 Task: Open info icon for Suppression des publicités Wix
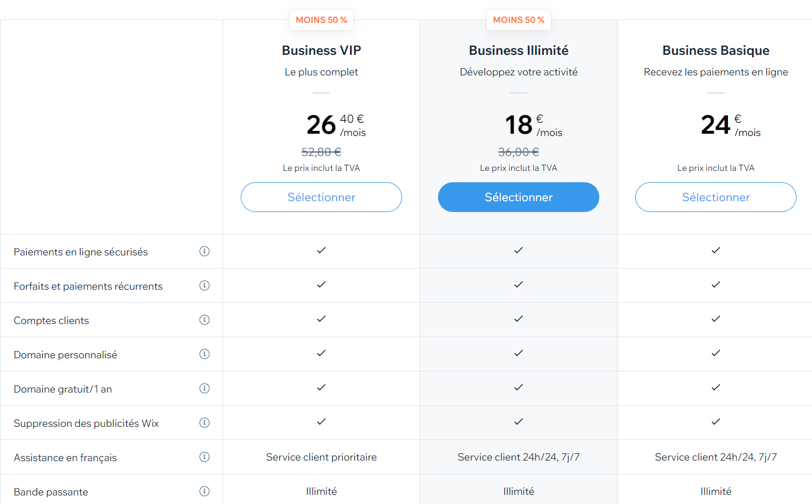(204, 423)
